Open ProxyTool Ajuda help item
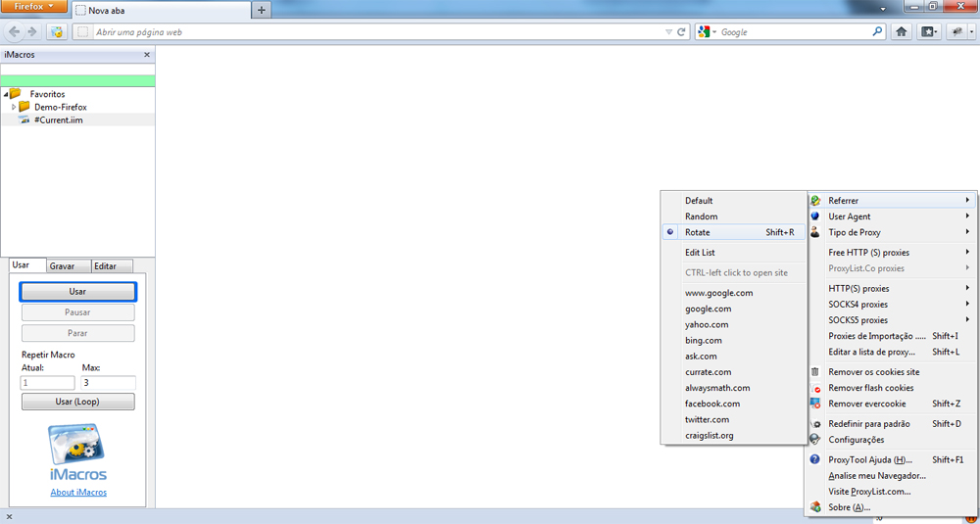 [891, 459]
